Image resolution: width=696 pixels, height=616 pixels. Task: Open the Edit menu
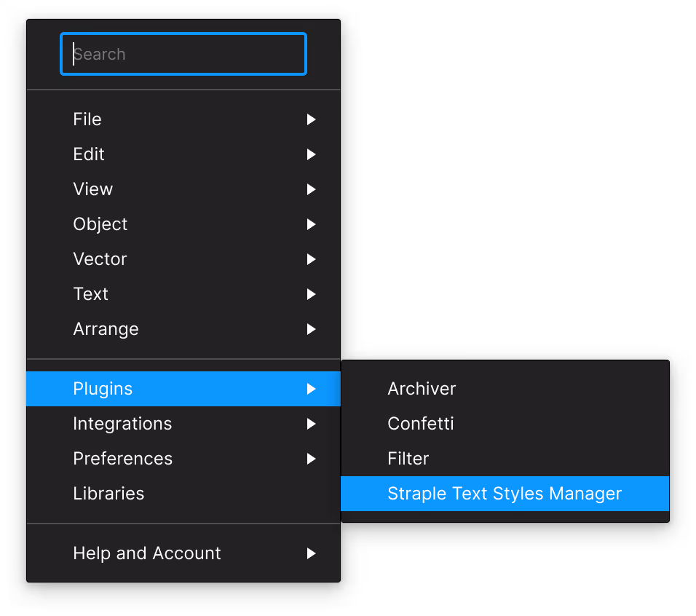183,154
